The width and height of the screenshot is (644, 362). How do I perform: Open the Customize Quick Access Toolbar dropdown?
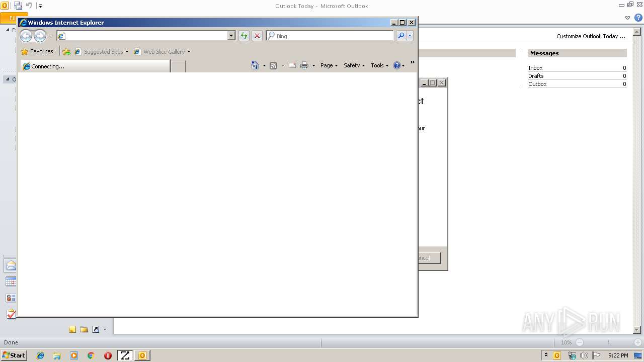[x=40, y=6]
